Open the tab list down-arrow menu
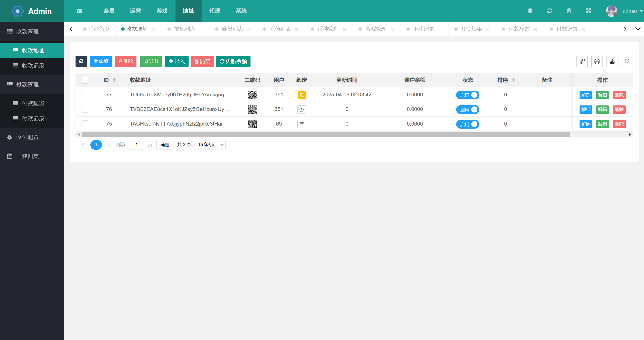644x340 pixels. [x=638, y=29]
